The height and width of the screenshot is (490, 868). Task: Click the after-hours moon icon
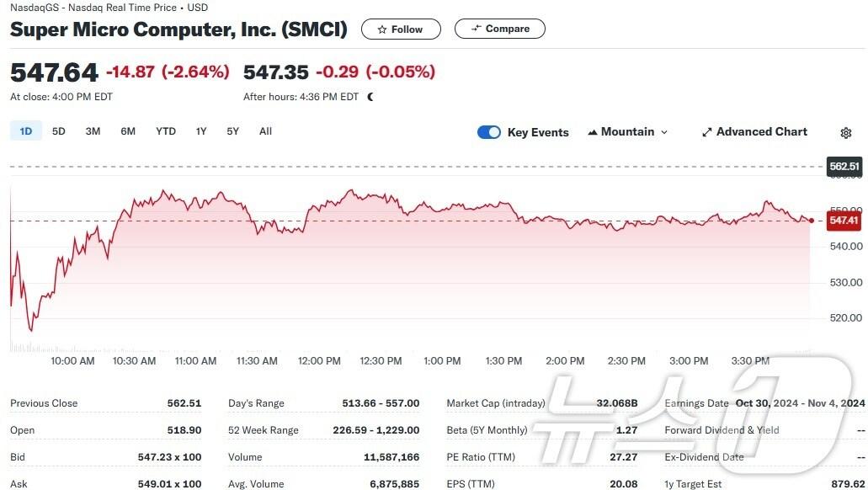coord(370,97)
